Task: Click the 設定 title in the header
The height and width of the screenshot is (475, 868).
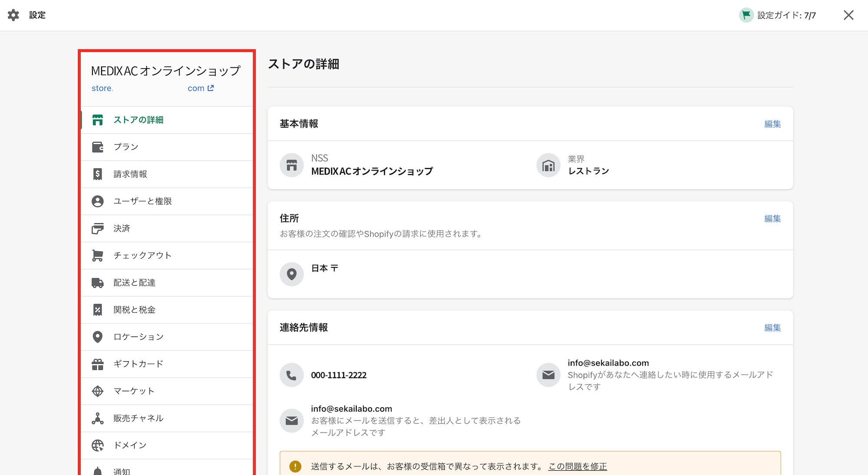Action: tap(37, 15)
